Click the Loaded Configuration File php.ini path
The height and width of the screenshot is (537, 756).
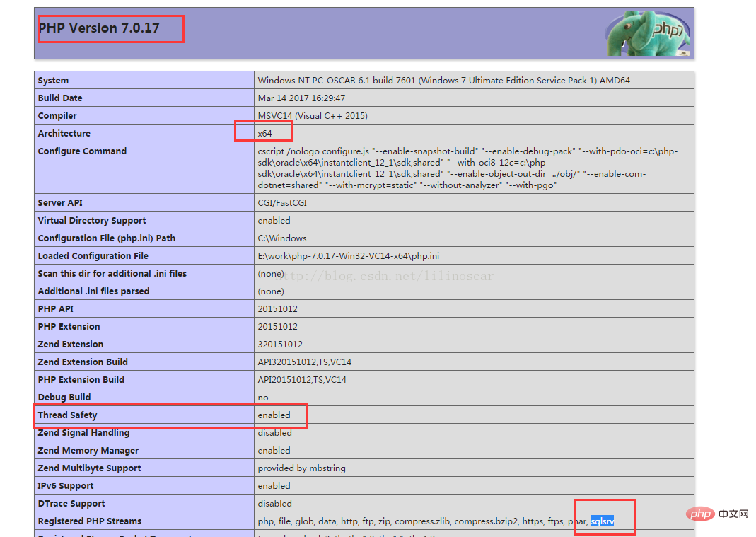[349, 256]
